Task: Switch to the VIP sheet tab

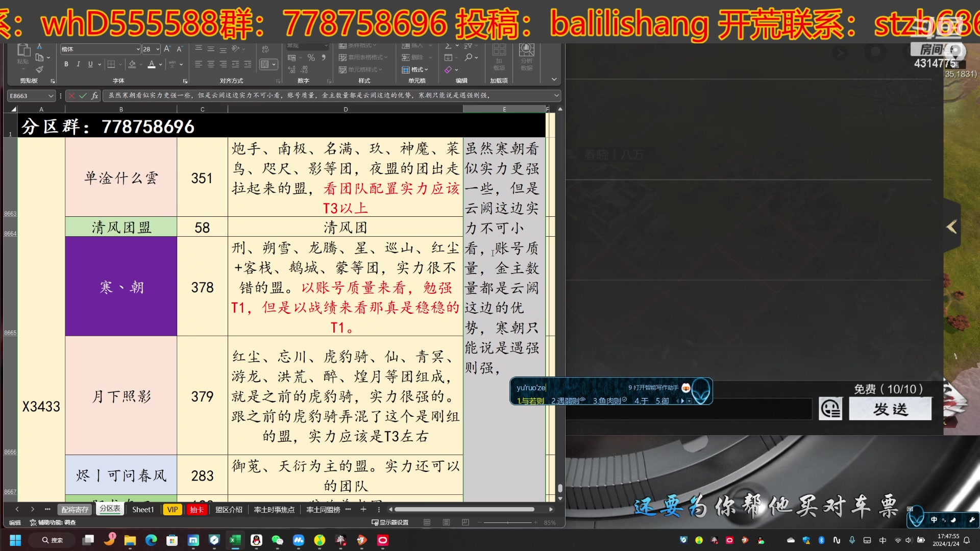Action: [173, 509]
